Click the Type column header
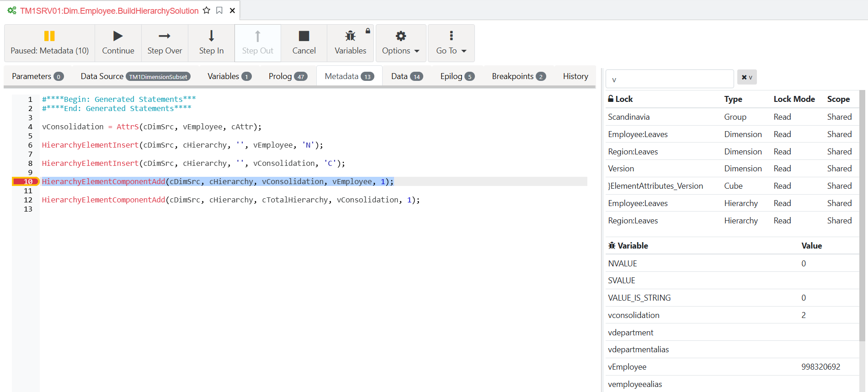Viewport: 868px width, 392px height. click(733, 99)
